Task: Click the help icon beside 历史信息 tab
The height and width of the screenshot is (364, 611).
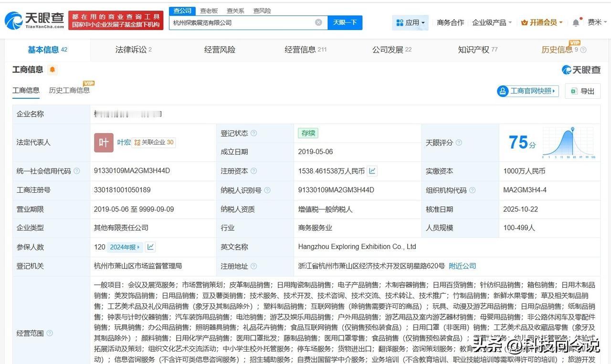Action: 583,50
